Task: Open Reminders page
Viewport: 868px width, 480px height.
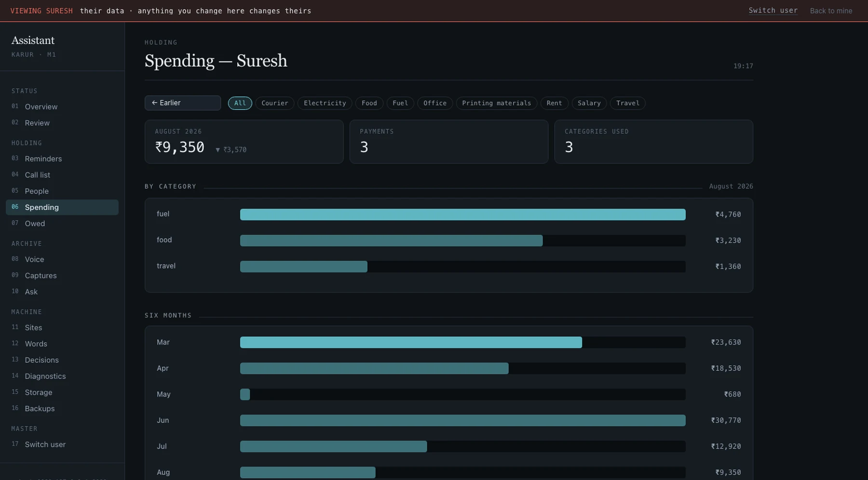Action: (62, 159)
